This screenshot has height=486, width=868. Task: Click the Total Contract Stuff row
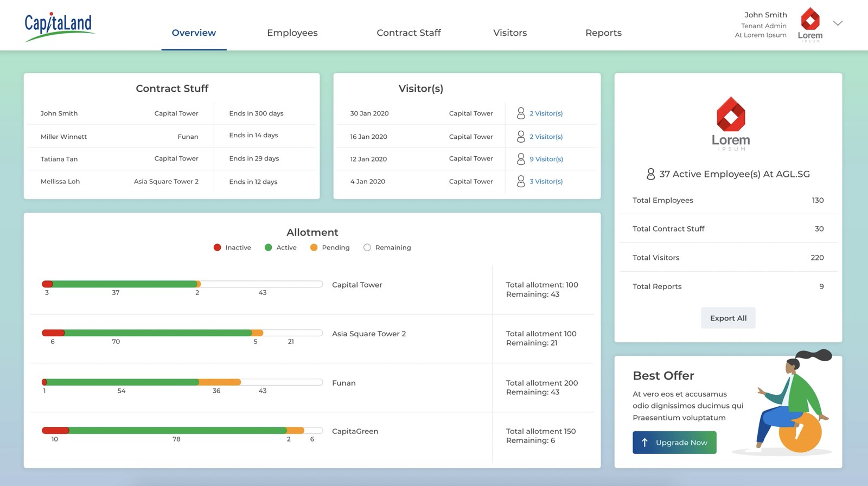click(x=728, y=229)
